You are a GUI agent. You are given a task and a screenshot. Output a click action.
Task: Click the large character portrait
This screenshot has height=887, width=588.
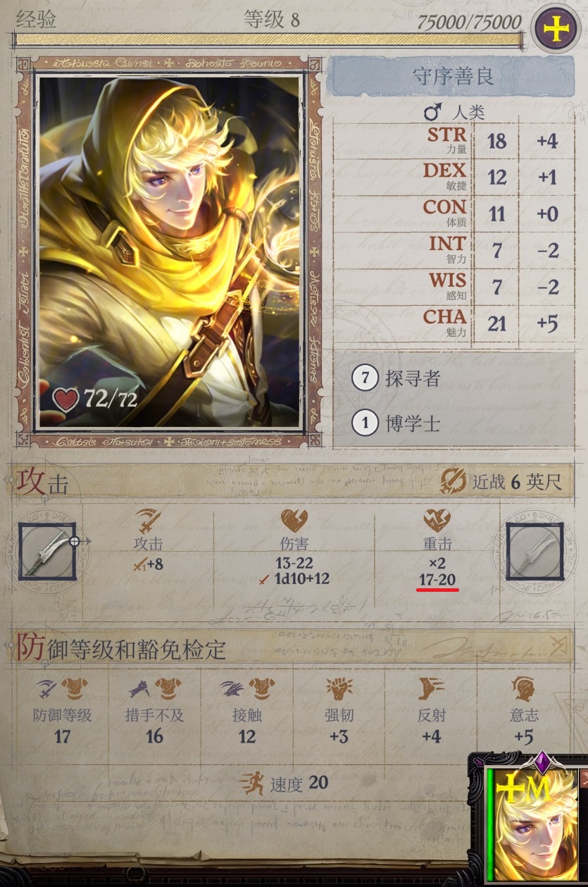(x=169, y=252)
